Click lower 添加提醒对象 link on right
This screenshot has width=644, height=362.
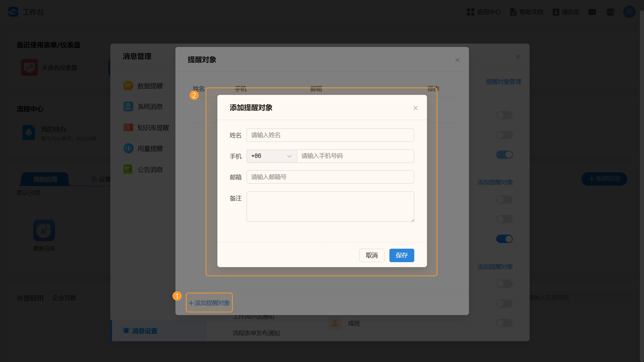point(495,267)
